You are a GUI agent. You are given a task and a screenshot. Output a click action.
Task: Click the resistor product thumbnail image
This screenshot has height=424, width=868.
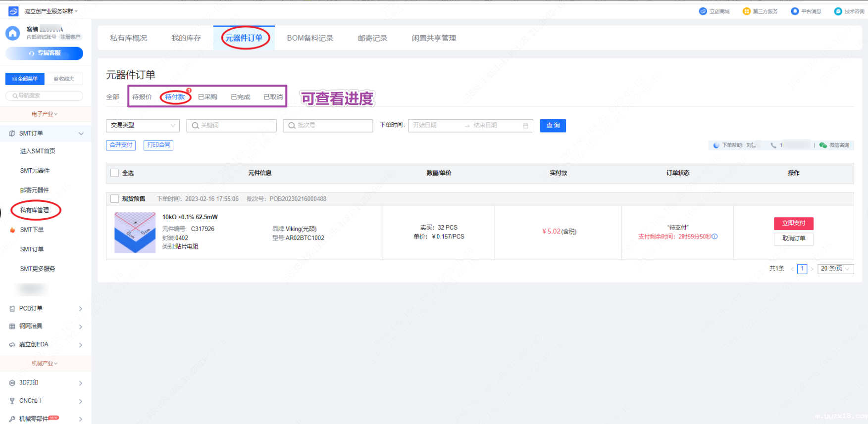point(135,233)
